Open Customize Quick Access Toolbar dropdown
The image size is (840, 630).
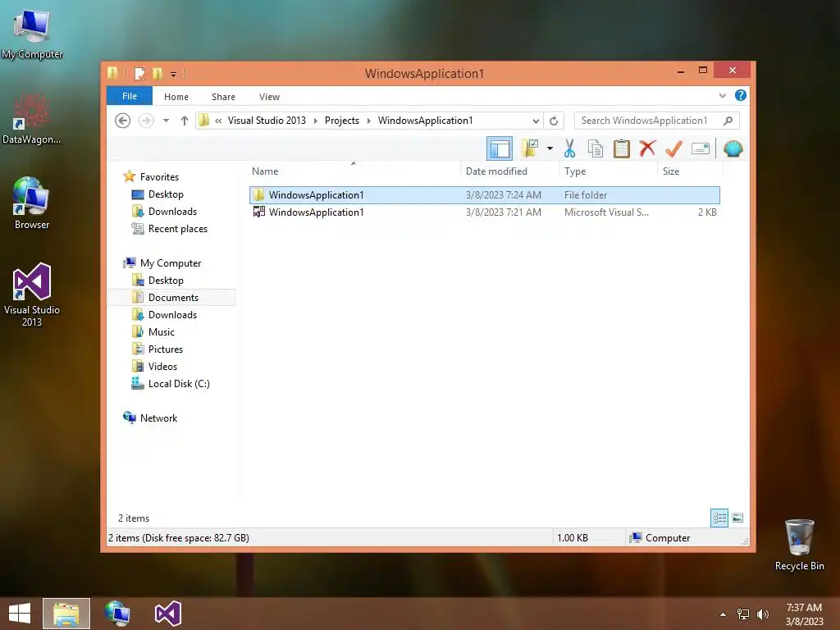[174, 74]
